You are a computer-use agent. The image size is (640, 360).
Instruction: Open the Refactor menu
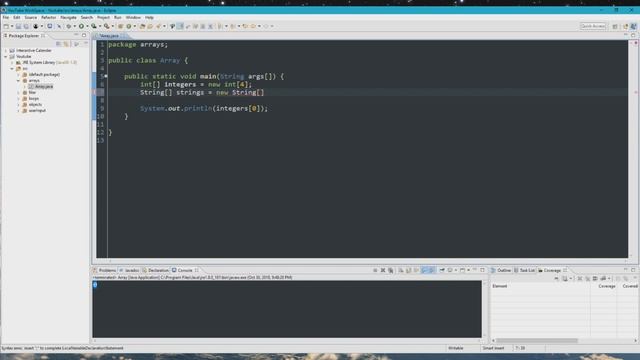pyautogui.click(x=49, y=18)
